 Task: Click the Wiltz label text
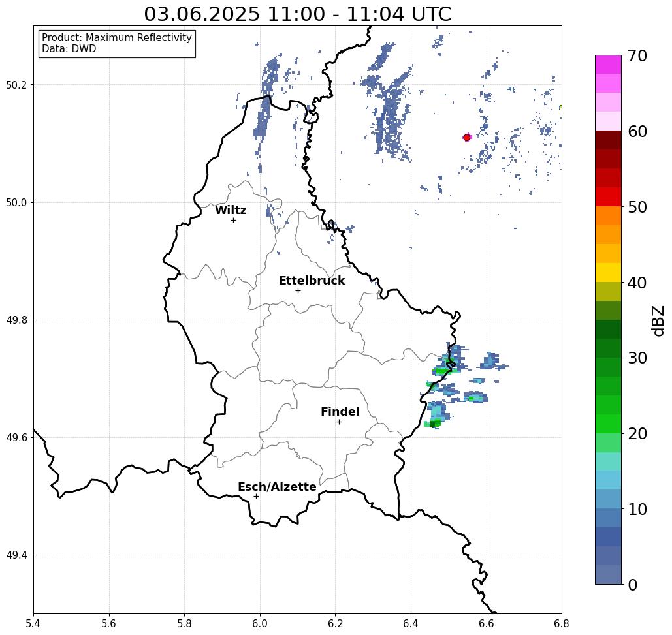(231, 209)
